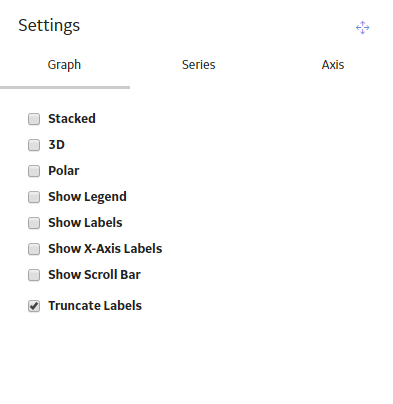
Task: Switch to the Graph tab
Action: (x=64, y=65)
